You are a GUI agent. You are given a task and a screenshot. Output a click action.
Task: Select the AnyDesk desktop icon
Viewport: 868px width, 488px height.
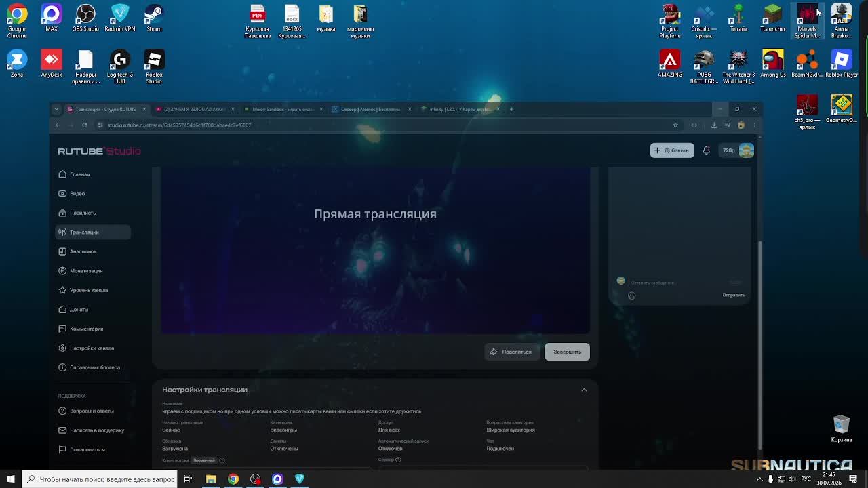pos(52,64)
